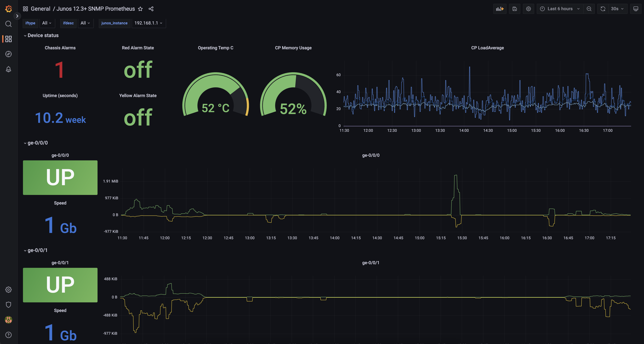Click the junos_instance variable label
Viewport: 644px width, 344px height.
click(x=114, y=23)
